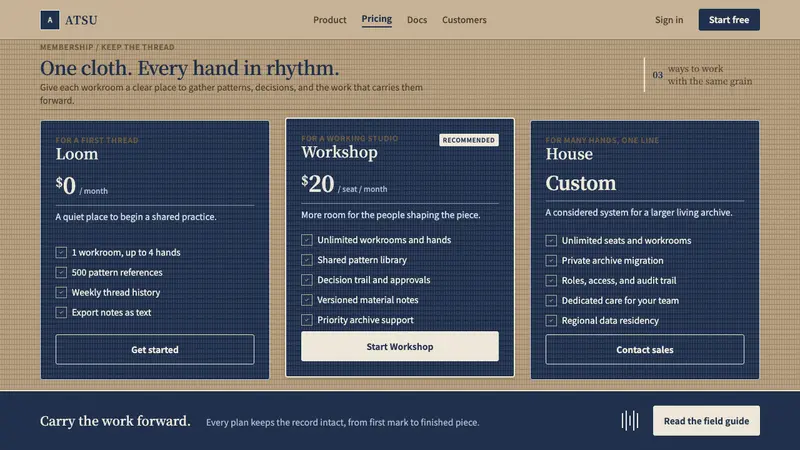This screenshot has width=800, height=450.
Task: Click the ATSU brand name text
Action: 81,20
